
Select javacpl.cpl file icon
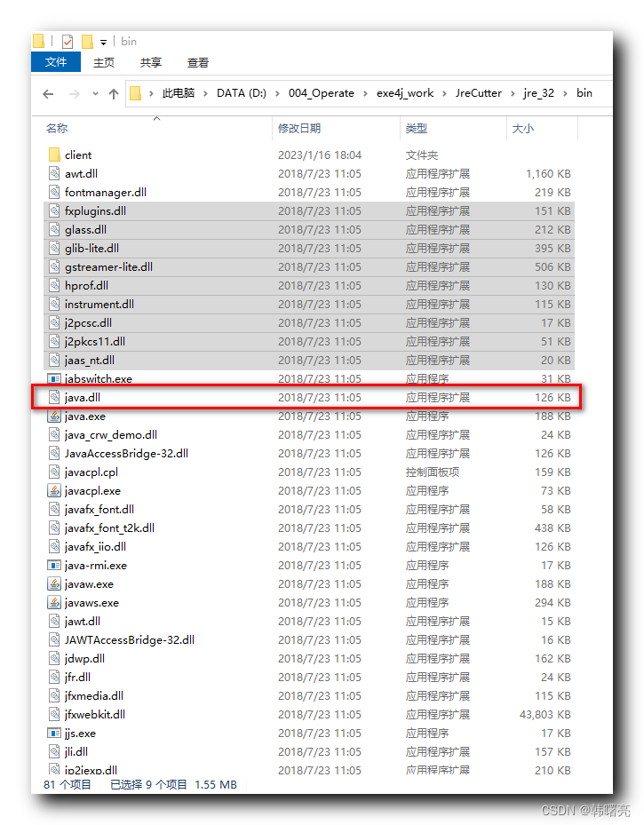54,472
